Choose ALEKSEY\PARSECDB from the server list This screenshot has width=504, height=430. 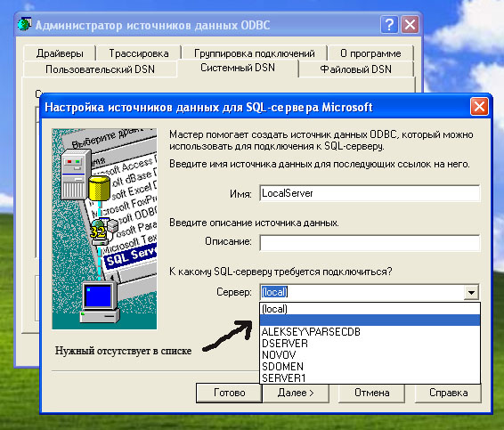370,332
